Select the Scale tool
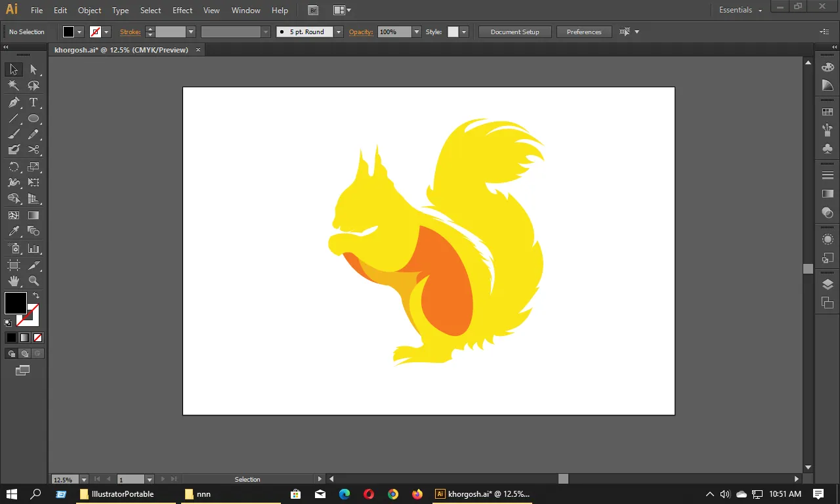Screen dimensions: 840x504 33,167
